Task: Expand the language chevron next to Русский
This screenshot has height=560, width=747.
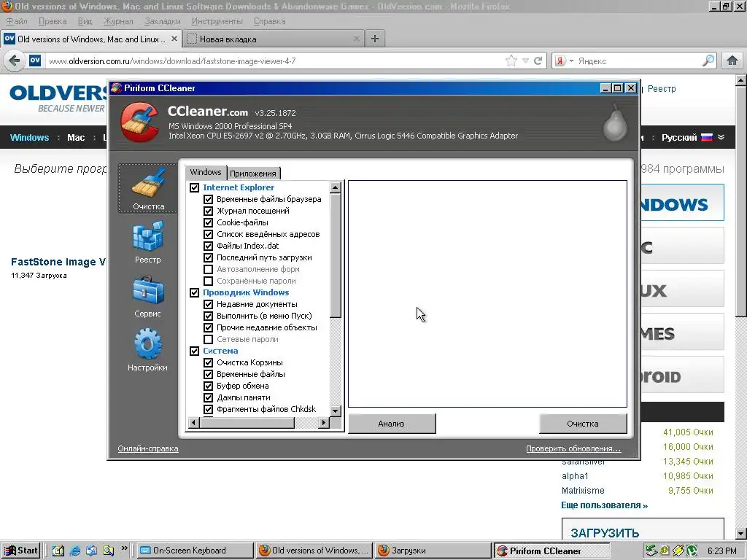Action: (721, 137)
